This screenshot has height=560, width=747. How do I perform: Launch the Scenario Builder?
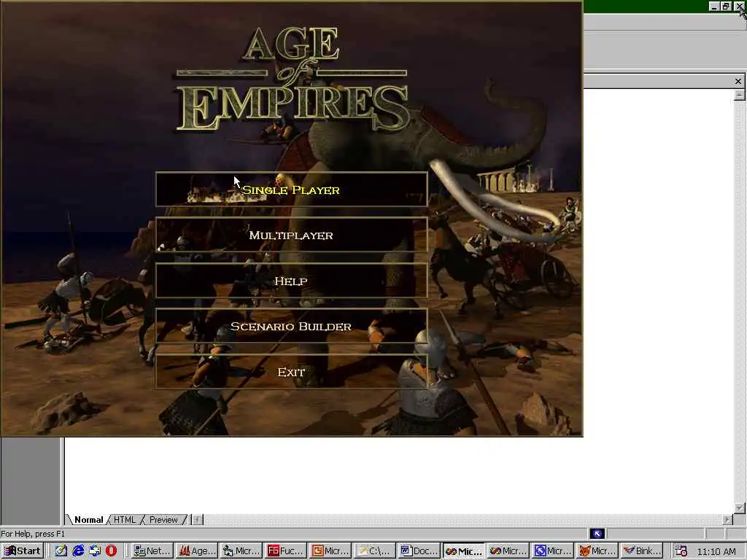pos(291,326)
